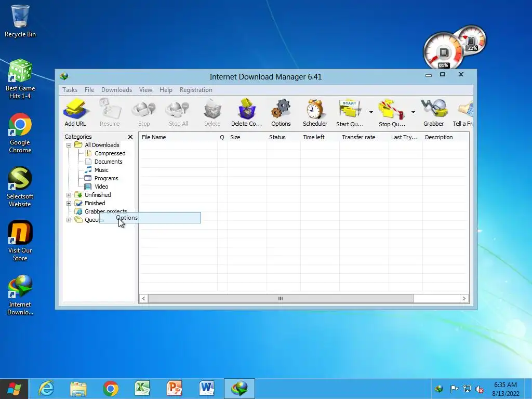Expand the Queues tree node
This screenshot has width=532, height=399.
point(69,220)
